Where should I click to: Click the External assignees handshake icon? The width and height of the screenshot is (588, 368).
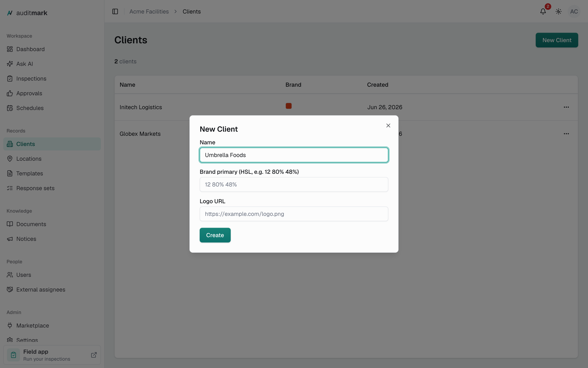point(10,290)
